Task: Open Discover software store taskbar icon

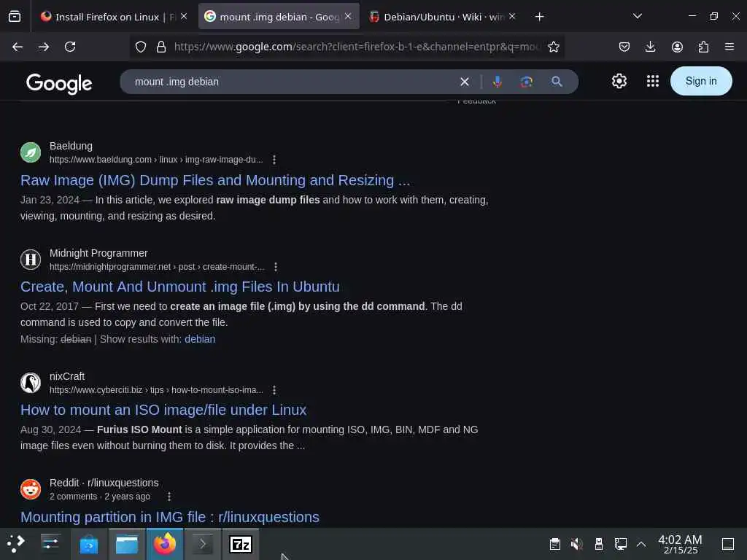Action: click(88, 544)
